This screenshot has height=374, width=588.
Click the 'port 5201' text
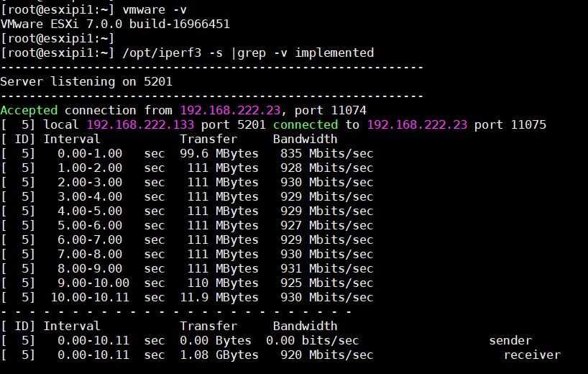point(234,124)
